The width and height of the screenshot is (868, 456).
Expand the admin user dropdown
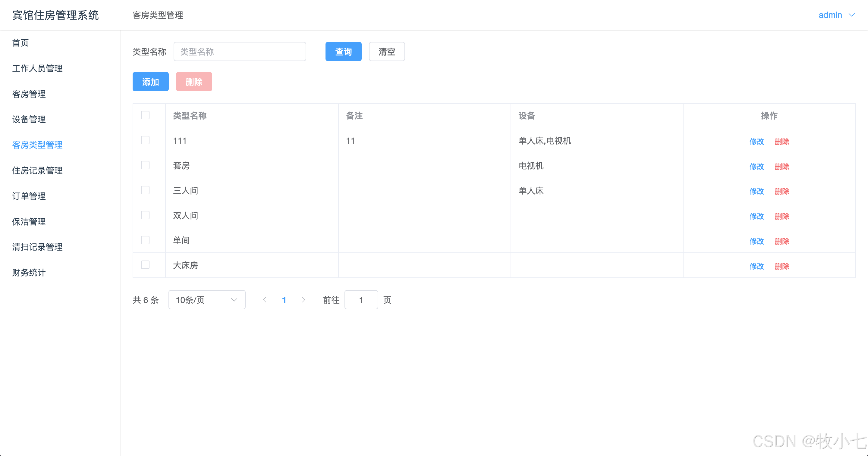[836, 15]
